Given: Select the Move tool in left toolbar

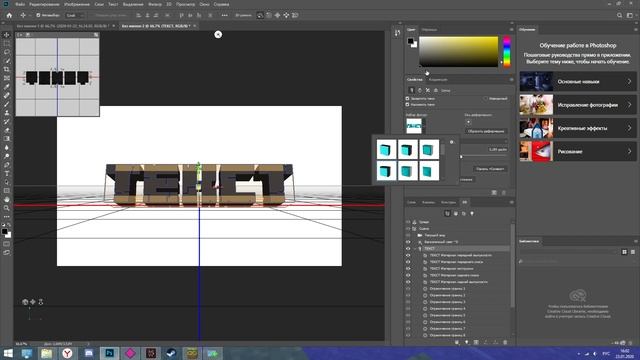Looking at the screenshot, I should (7, 35).
